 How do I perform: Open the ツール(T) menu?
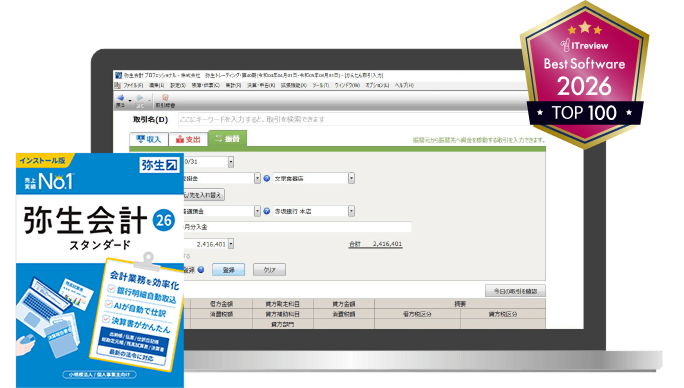[x=321, y=86]
